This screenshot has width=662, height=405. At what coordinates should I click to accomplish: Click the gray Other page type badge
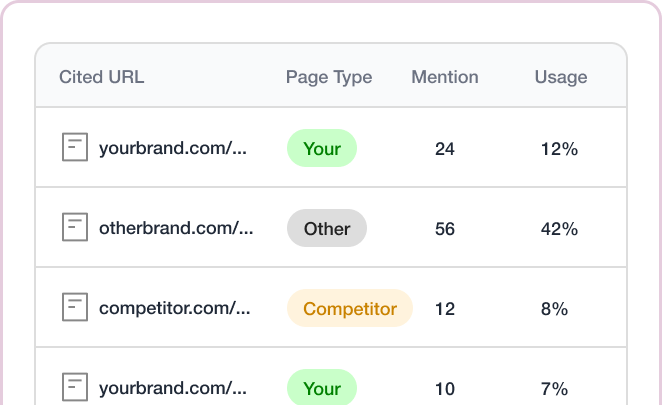coord(327,228)
